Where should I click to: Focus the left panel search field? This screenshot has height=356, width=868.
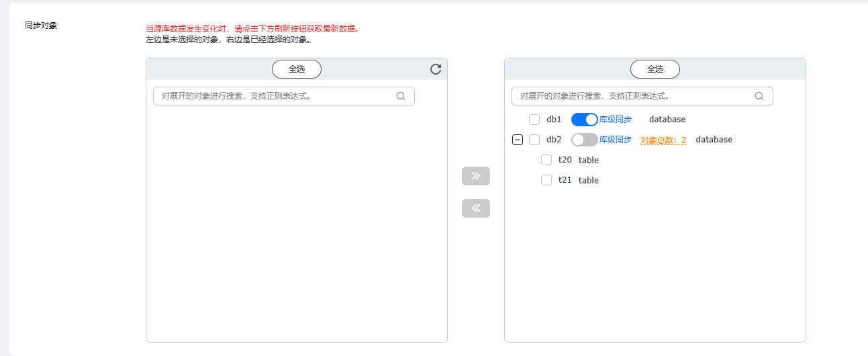(275, 96)
